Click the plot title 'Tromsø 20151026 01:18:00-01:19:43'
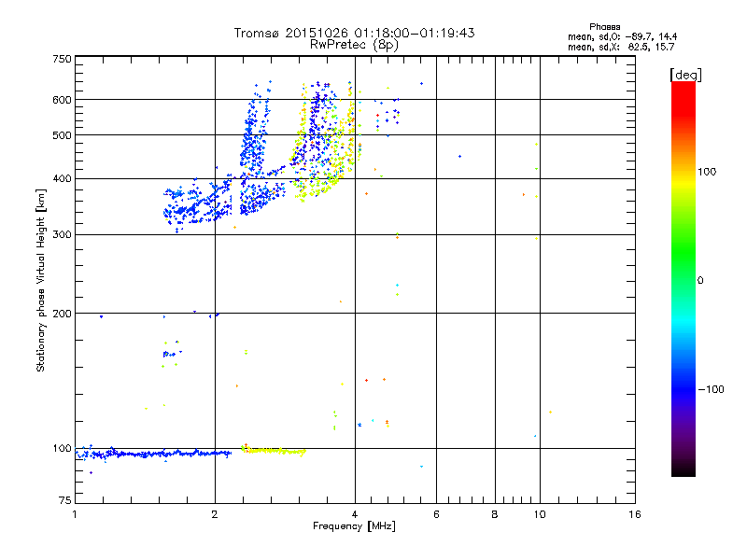Image resolution: width=747 pixels, height=560 pixels. [354, 33]
